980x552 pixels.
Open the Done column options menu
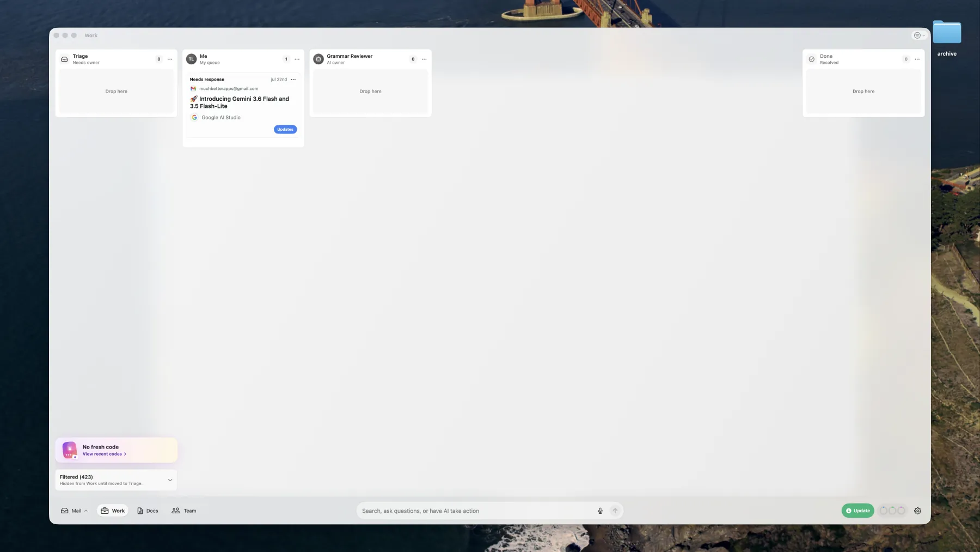[917, 59]
